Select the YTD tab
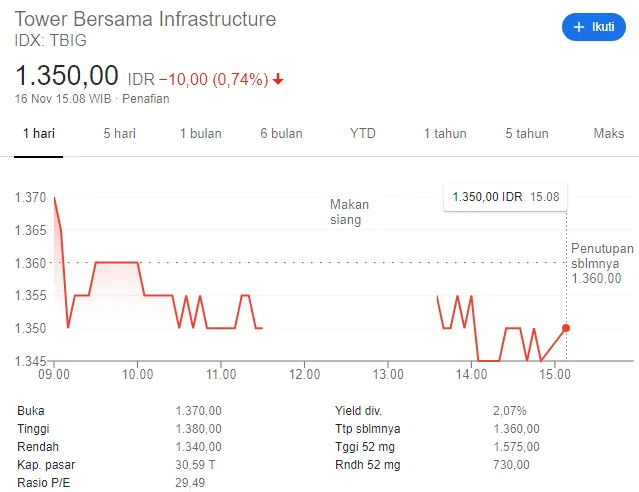The height and width of the screenshot is (492, 639). 363,133
